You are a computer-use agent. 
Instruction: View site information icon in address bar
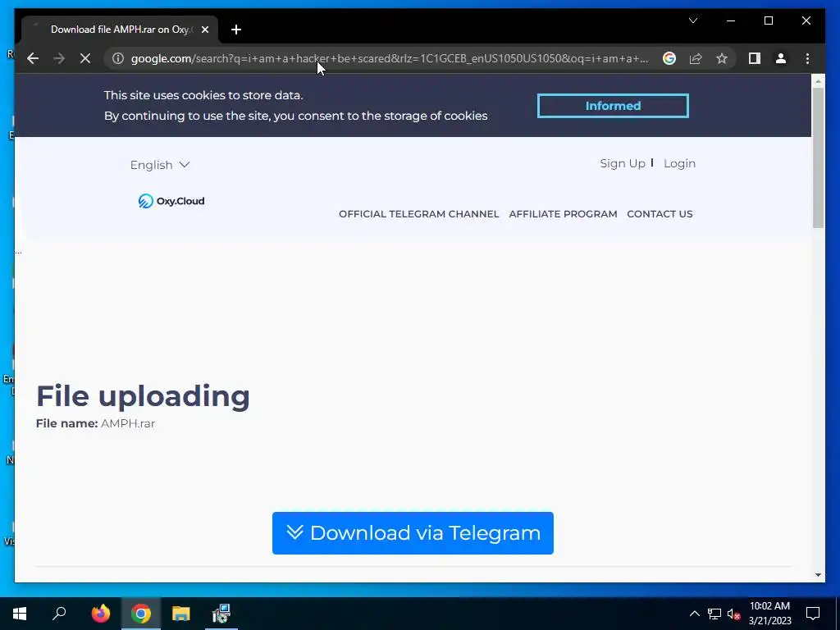coord(118,58)
